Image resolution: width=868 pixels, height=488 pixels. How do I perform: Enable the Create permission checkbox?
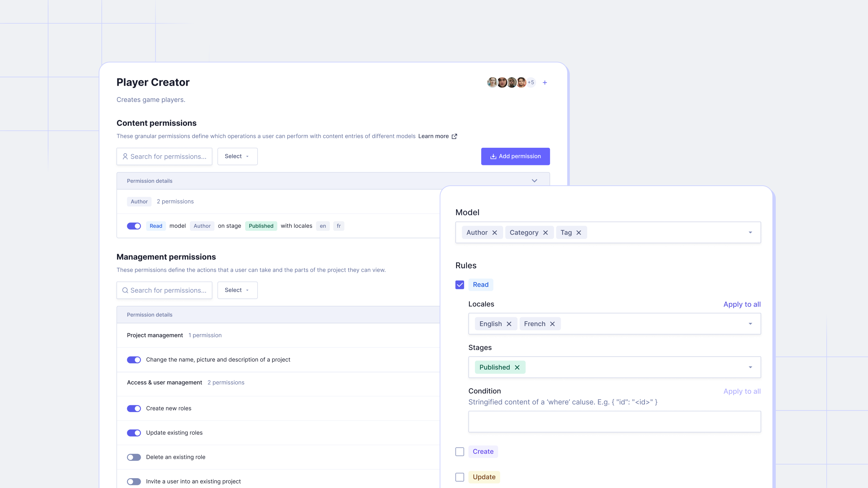pyautogui.click(x=460, y=451)
